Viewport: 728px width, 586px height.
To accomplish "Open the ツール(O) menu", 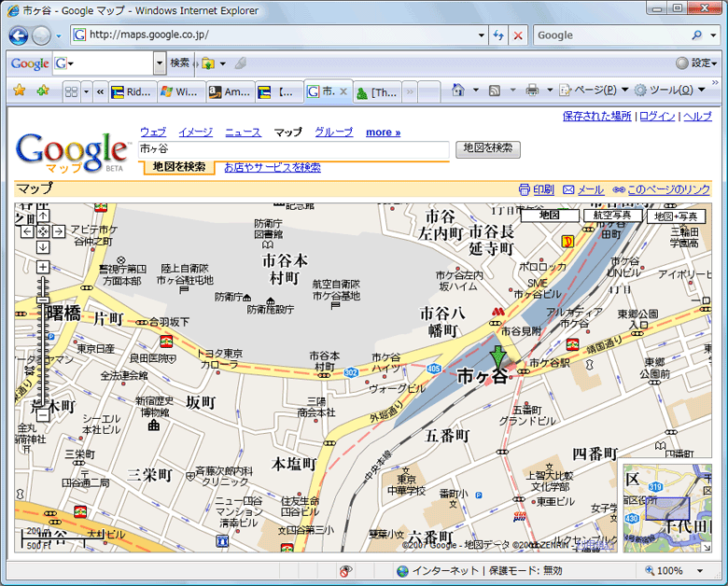I will click(x=669, y=90).
